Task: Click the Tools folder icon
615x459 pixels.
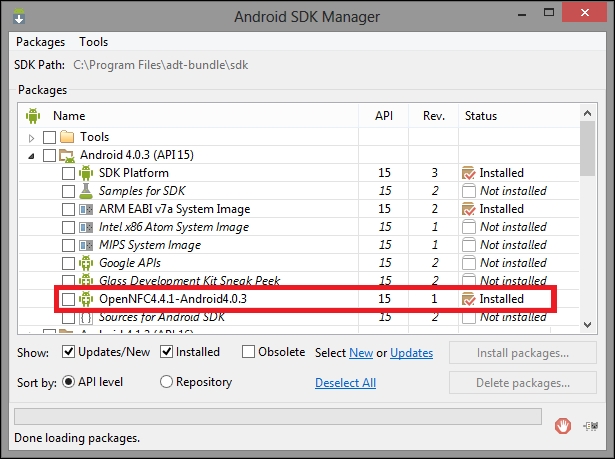Action: 67,137
